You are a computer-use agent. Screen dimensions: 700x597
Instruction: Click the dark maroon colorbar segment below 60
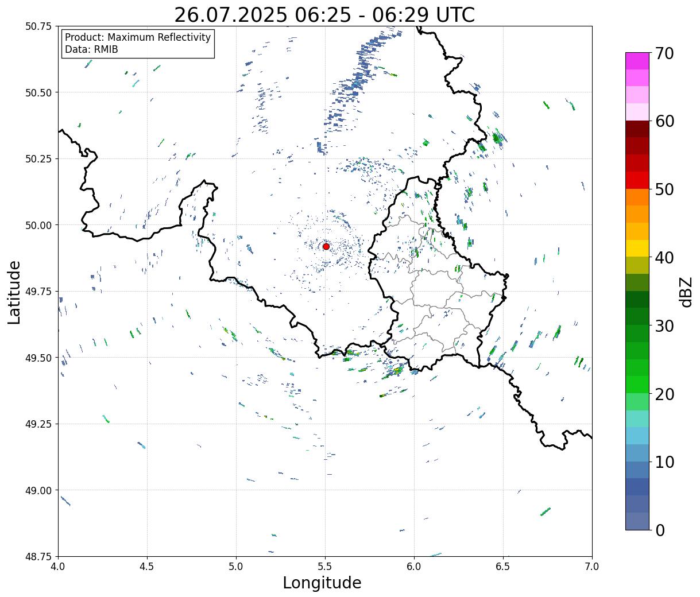(637, 129)
